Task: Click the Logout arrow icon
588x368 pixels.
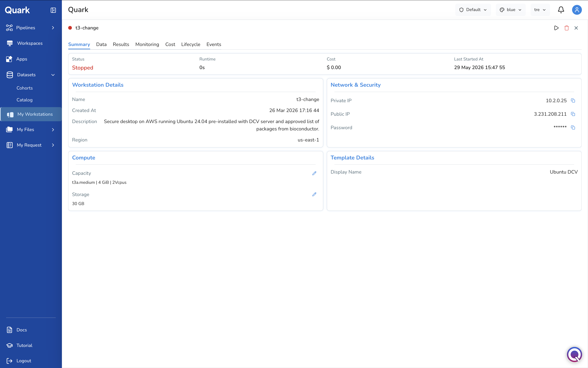Action: (9, 361)
